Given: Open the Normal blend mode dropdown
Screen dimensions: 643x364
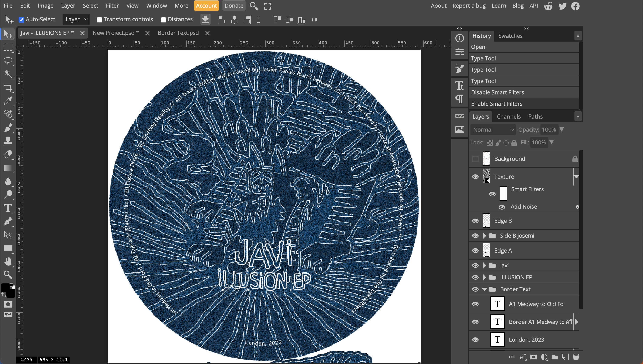Looking at the screenshot, I should [x=492, y=130].
